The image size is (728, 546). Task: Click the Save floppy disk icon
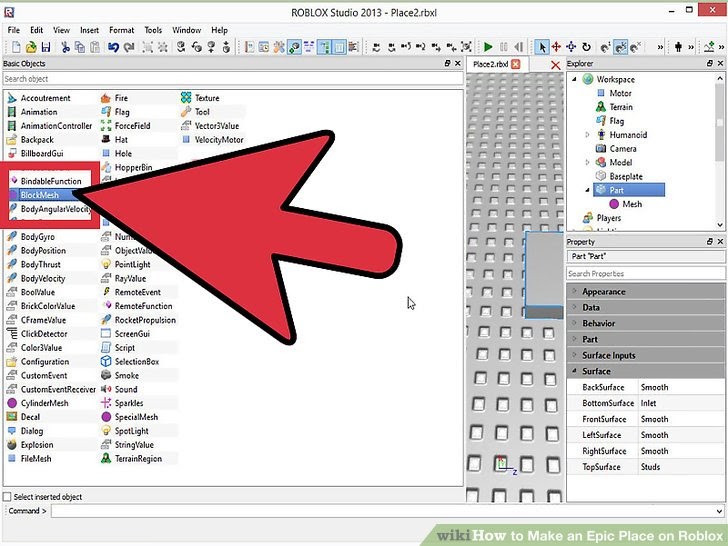(46, 47)
